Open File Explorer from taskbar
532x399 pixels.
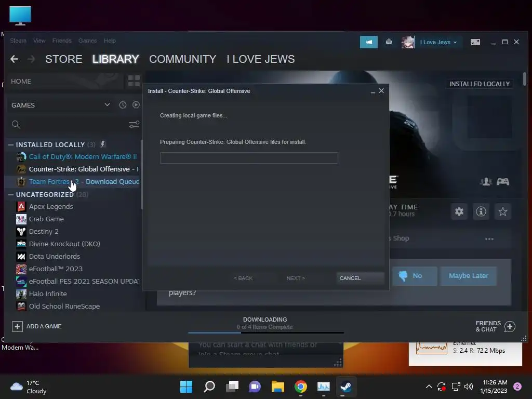[x=277, y=387]
